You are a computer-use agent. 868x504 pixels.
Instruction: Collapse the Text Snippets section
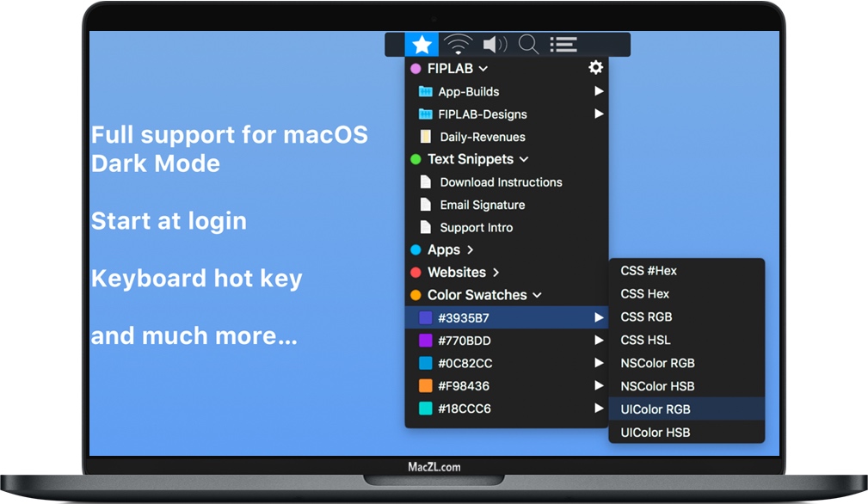524,159
